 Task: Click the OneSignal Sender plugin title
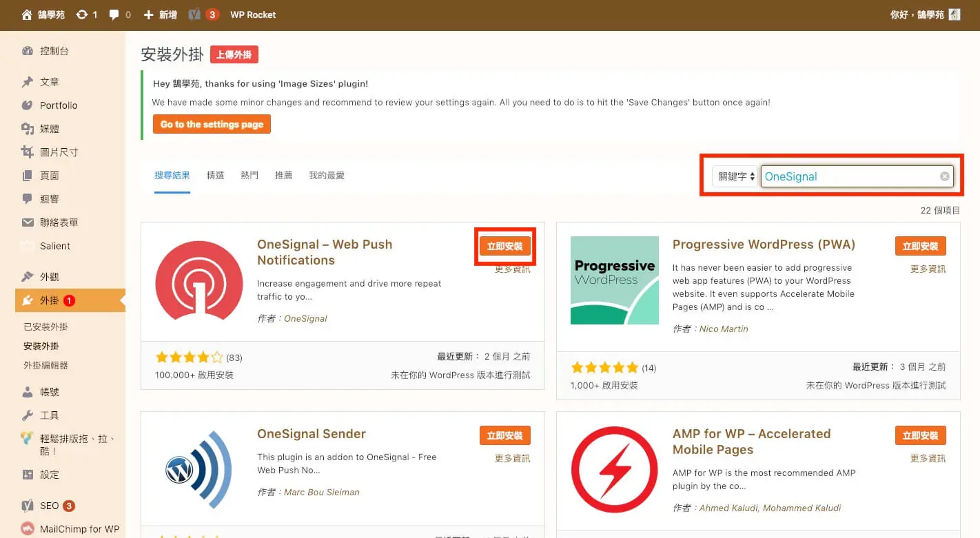[x=312, y=434]
